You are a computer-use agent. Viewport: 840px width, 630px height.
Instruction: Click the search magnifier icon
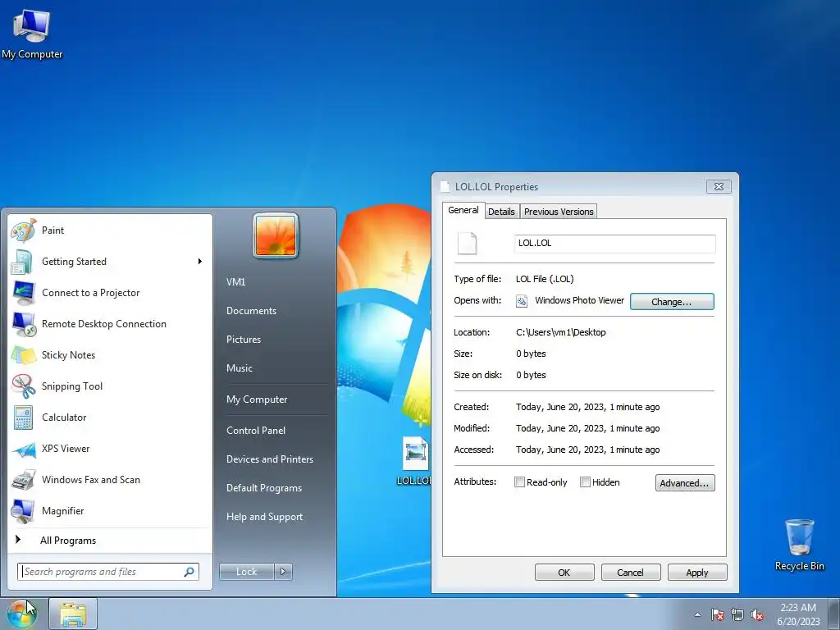click(x=189, y=572)
